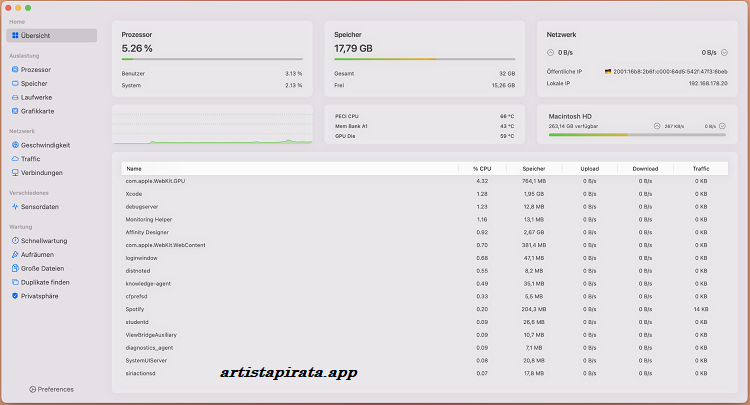Click Spotify's 14 KB traffic value
Viewport: 750px width, 405px height.
pos(701,309)
